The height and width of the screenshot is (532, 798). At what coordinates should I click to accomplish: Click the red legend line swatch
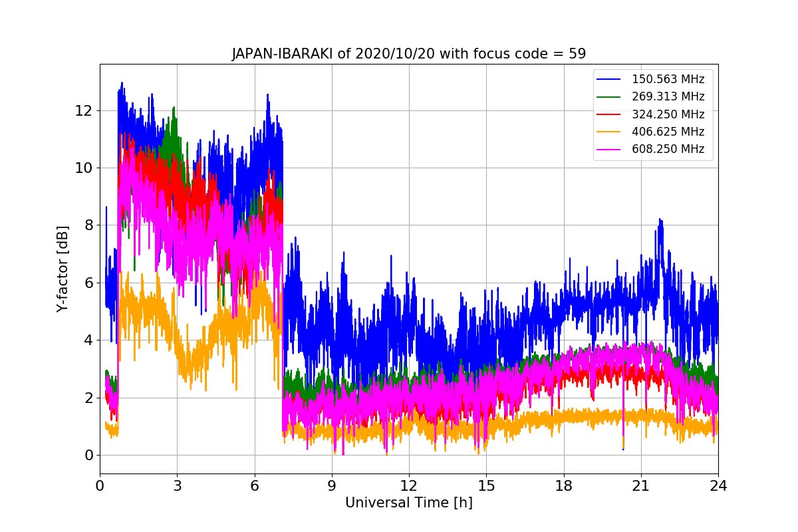pyautogui.click(x=608, y=114)
